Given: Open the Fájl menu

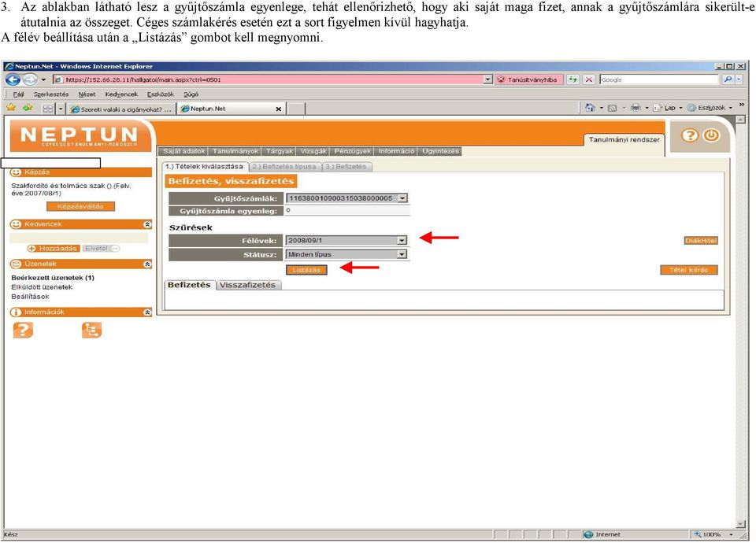Looking at the screenshot, I should coord(18,94).
